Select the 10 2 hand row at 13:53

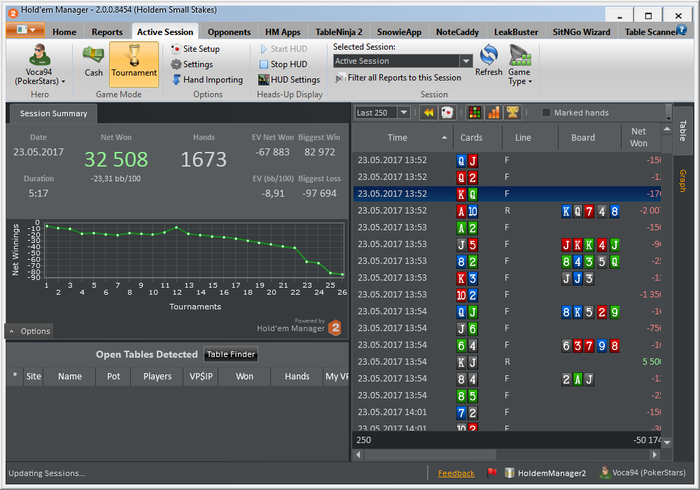pyautogui.click(x=507, y=295)
